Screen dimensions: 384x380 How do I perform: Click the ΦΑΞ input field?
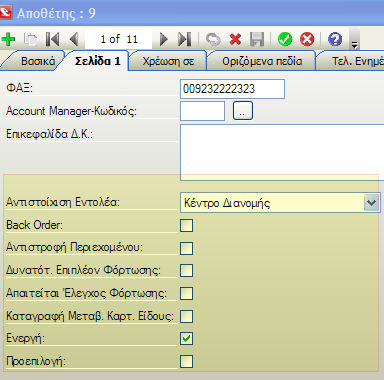[232, 89]
